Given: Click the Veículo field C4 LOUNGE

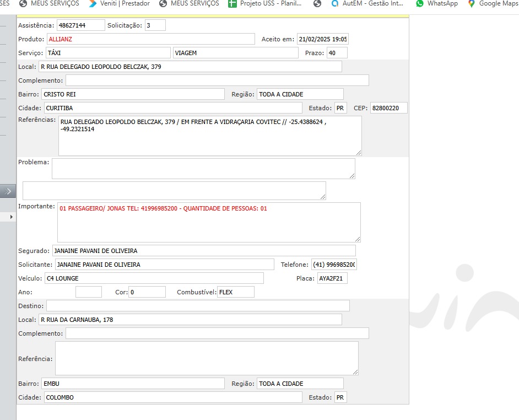Looking at the screenshot, I should pos(154,278).
